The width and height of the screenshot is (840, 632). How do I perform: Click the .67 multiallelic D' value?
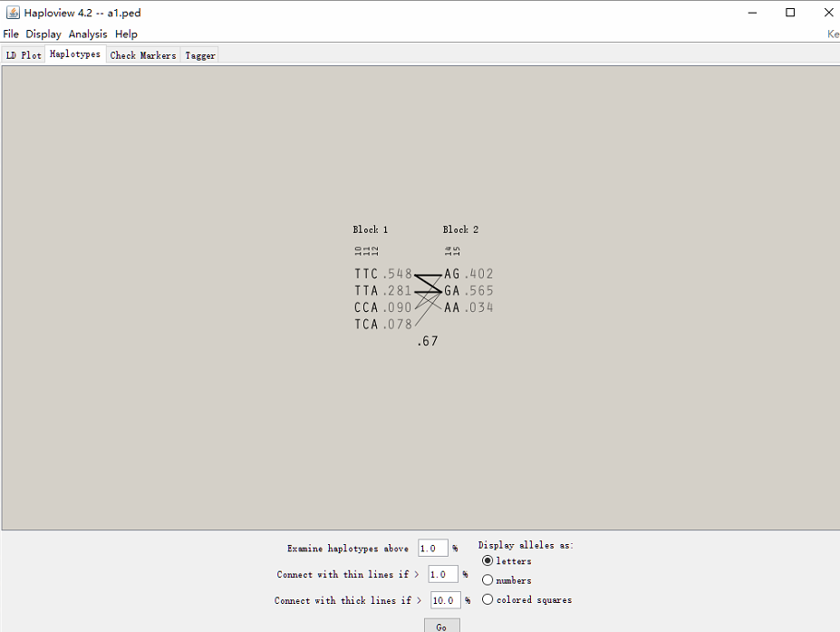428,341
